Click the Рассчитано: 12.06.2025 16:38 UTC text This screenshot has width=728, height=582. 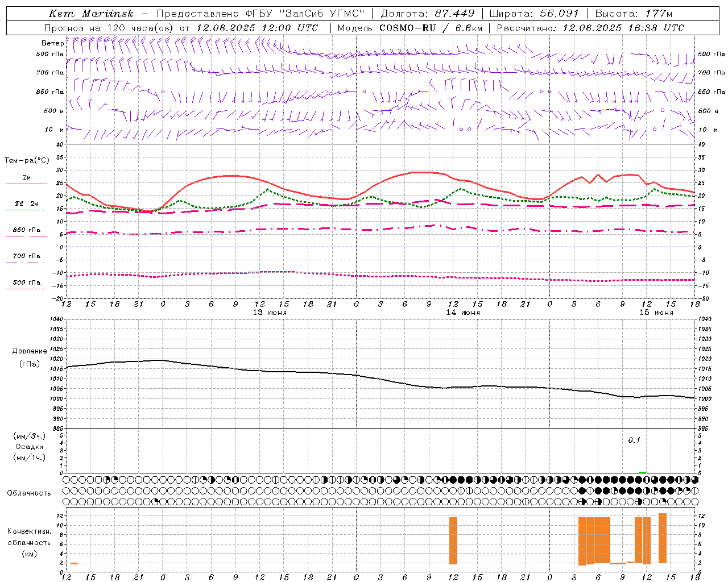click(x=590, y=28)
